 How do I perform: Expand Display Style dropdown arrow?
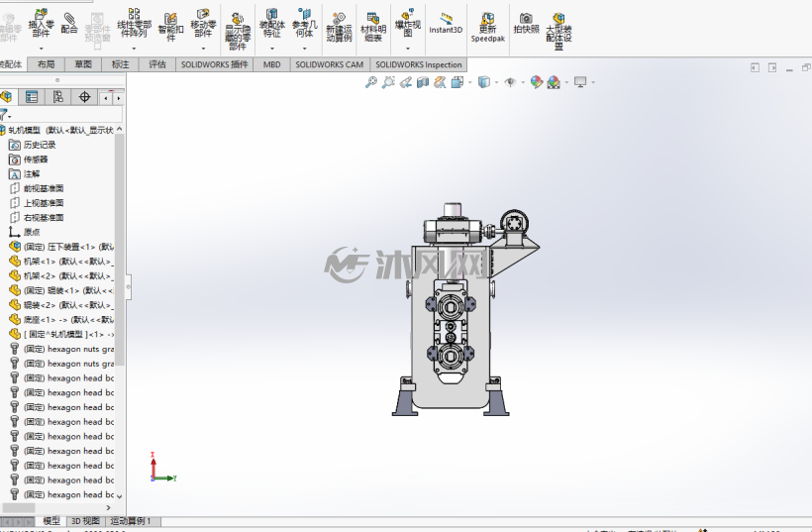pyautogui.click(x=497, y=82)
